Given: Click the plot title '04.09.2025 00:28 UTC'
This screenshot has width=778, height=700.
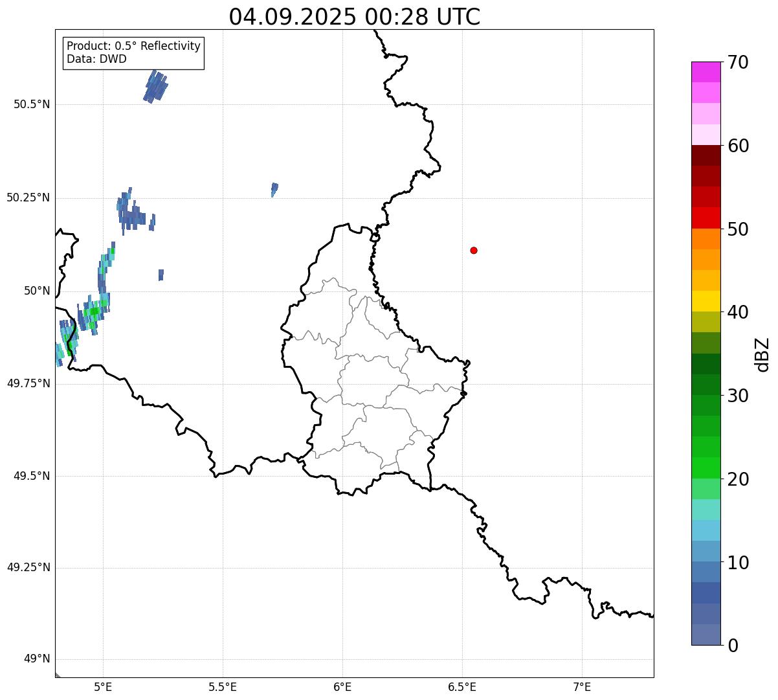Looking at the screenshot, I should coord(355,16).
